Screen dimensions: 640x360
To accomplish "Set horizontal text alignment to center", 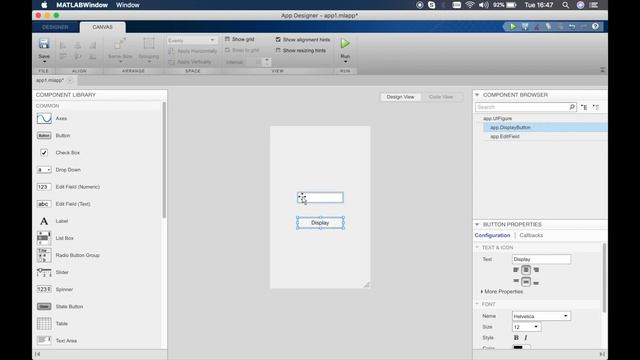I will click(x=526, y=270).
